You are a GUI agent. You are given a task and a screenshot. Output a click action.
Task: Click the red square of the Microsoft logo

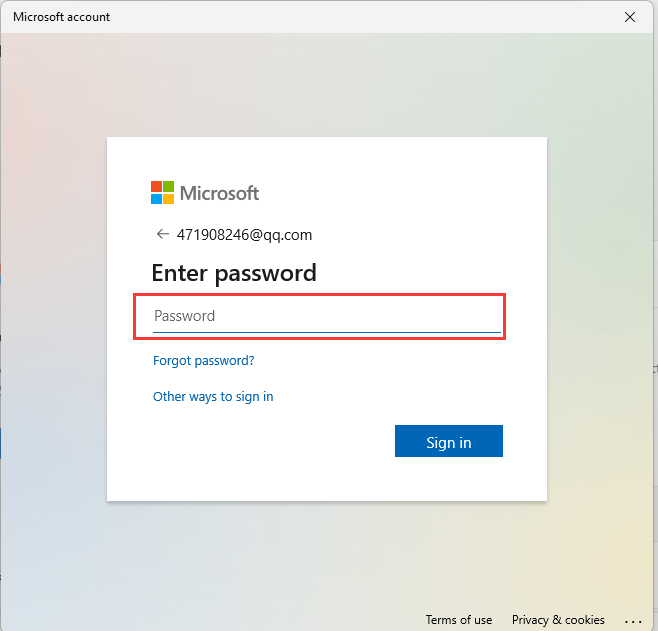coord(157,187)
